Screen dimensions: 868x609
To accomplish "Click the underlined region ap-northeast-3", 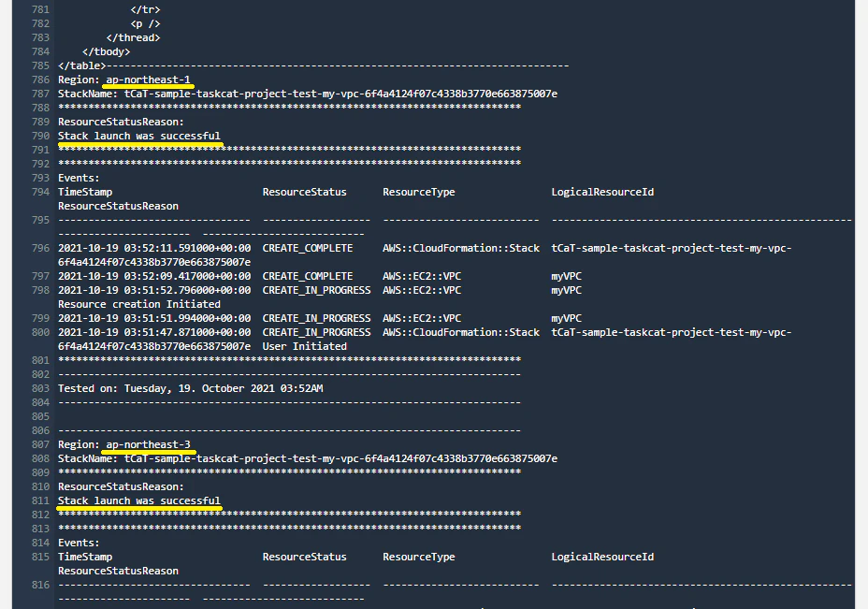I will tap(149, 444).
